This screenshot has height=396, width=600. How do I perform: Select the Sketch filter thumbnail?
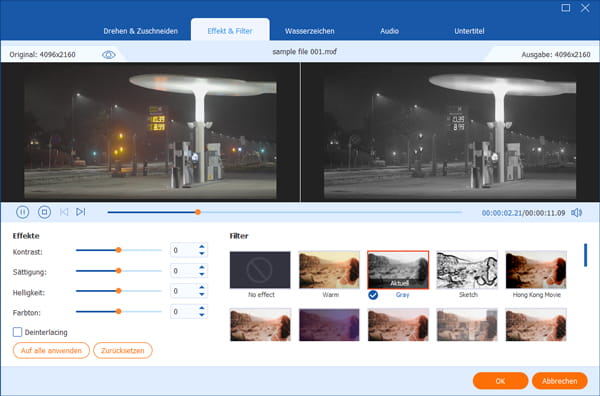pyautogui.click(x=467, y=270)
